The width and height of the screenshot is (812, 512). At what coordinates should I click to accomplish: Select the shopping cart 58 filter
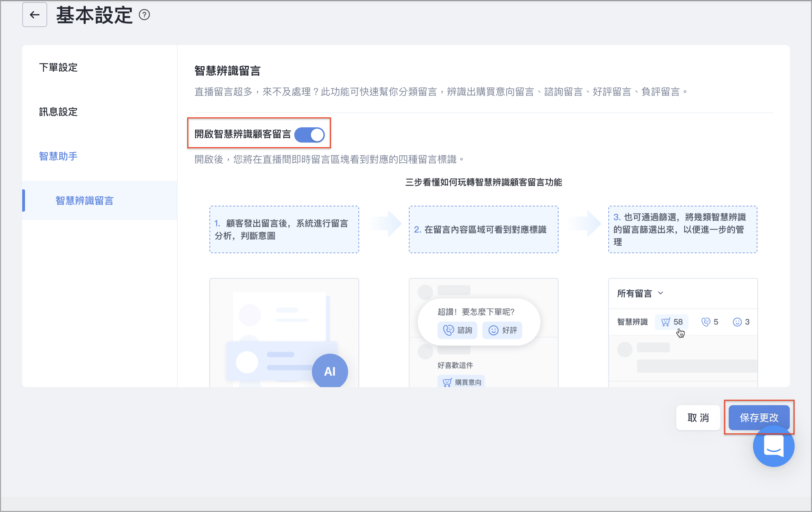coord(672,322)
